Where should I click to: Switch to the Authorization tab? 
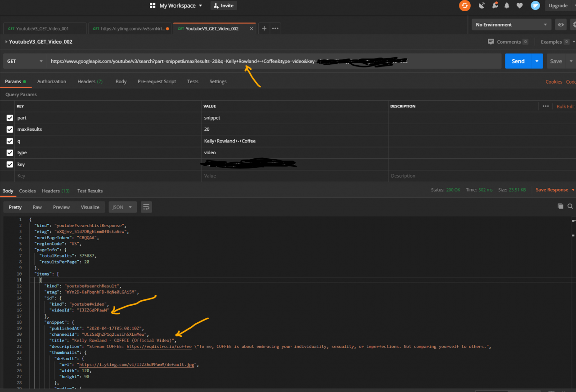(x=51, y=82)
